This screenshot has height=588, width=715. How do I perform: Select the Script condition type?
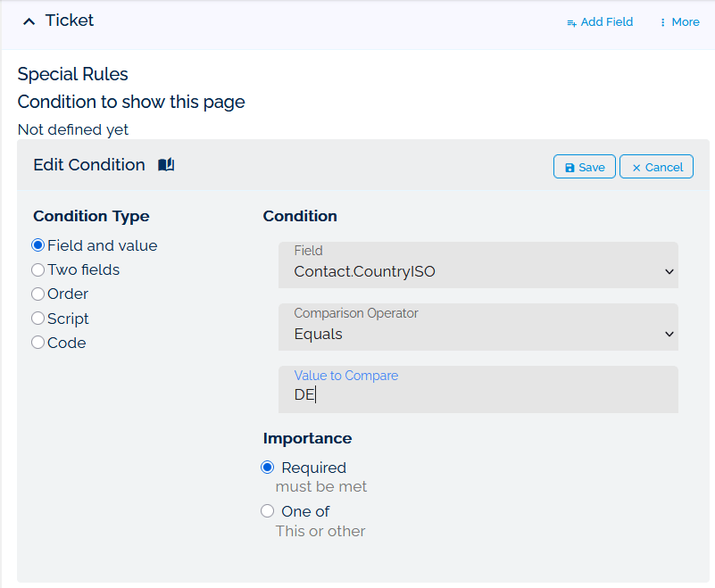(37, 318)
